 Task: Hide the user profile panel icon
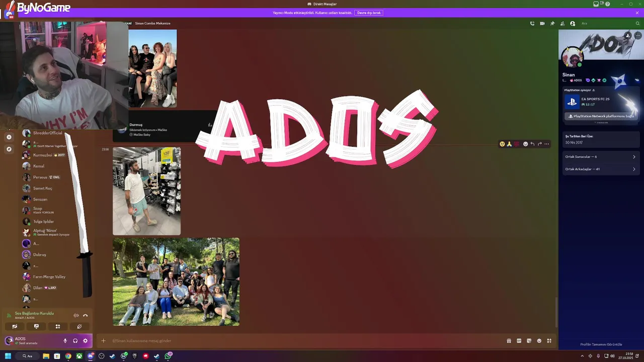point(573,23)
